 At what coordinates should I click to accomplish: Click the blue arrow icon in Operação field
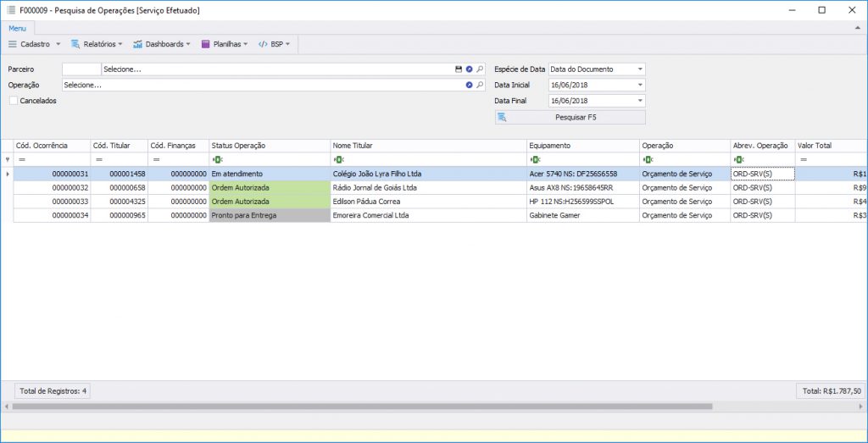point(469,86)
